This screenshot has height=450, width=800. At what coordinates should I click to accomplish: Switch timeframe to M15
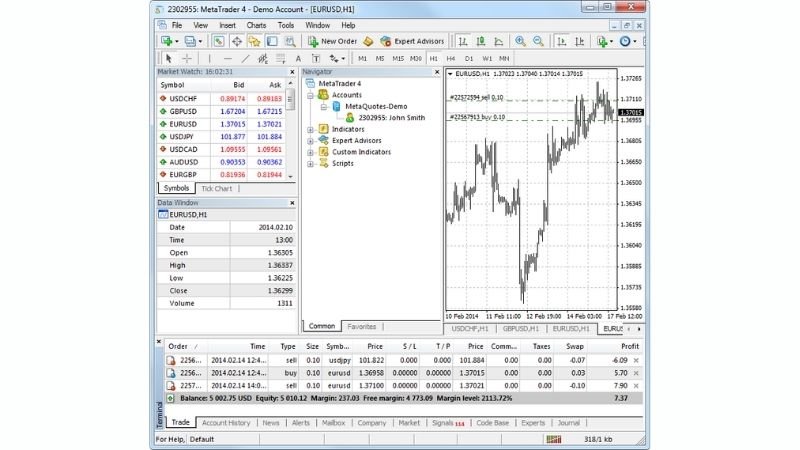click(x=398, y=59)
